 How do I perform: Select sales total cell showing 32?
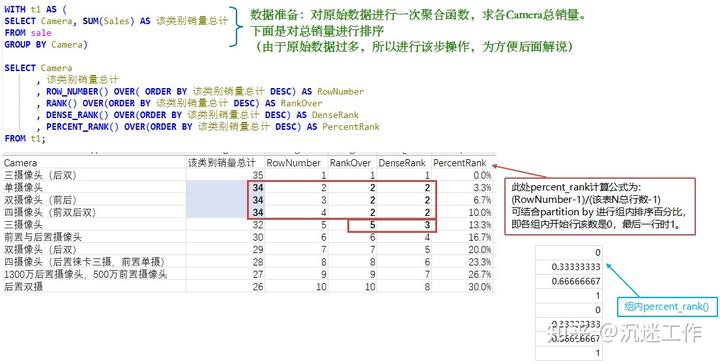tap(225, 224)
